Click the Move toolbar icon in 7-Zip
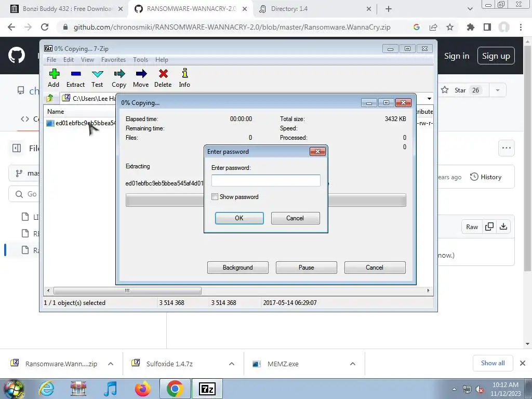Viewport: 532px width, 399px height. (141, 74)
